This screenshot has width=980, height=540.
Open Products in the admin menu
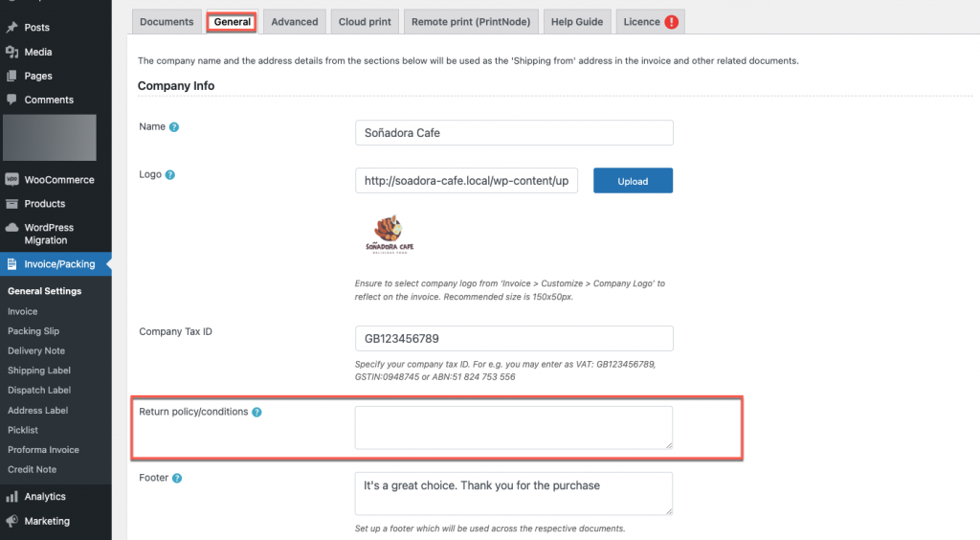click(44, 204)
